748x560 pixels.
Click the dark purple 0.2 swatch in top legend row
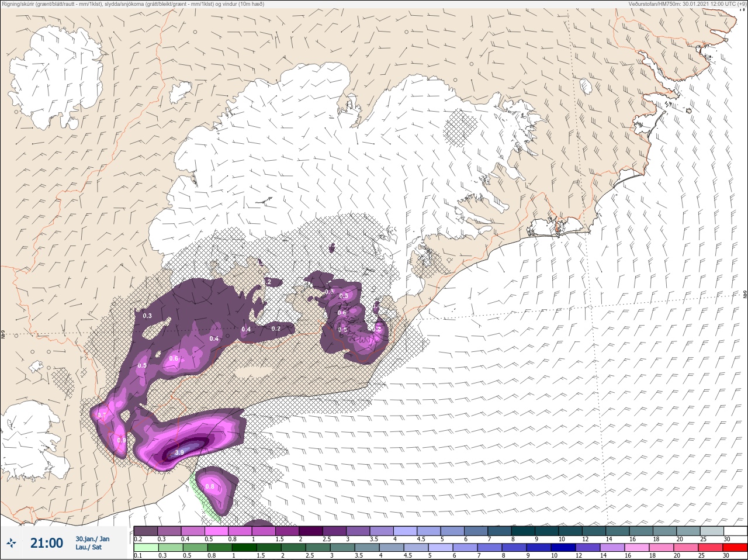146,531
